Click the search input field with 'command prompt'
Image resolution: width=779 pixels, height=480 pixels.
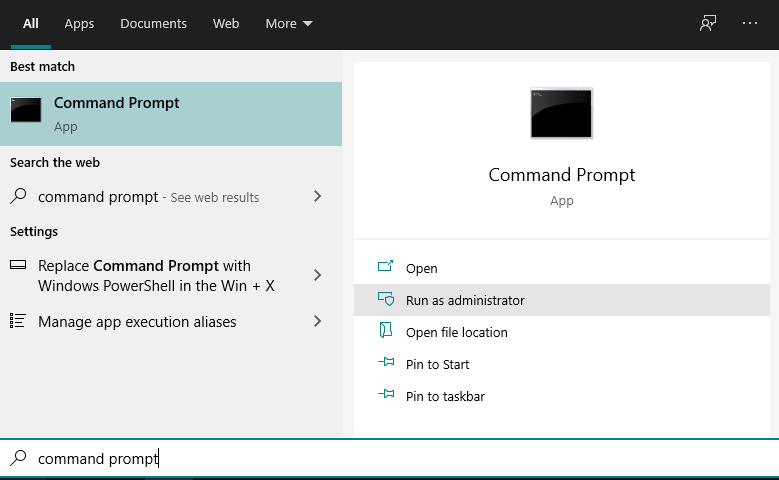click(x=390, y=458)
